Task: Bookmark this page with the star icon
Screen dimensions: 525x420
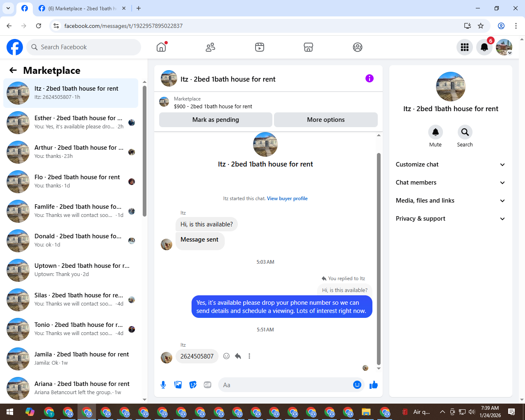Action: point(481,26)
